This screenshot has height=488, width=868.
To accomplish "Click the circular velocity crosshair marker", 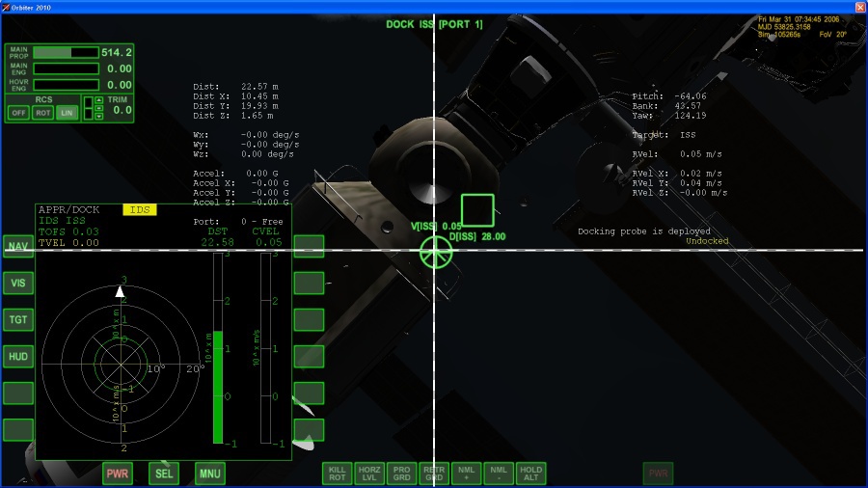I will pyautogui.click(x=436, y=253).
